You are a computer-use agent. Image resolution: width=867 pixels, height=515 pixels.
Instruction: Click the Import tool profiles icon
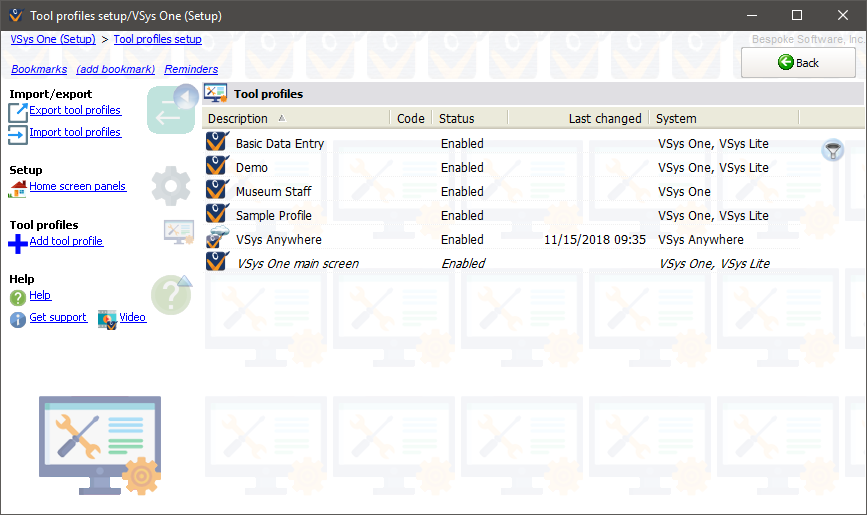click(x=18, y=133)
